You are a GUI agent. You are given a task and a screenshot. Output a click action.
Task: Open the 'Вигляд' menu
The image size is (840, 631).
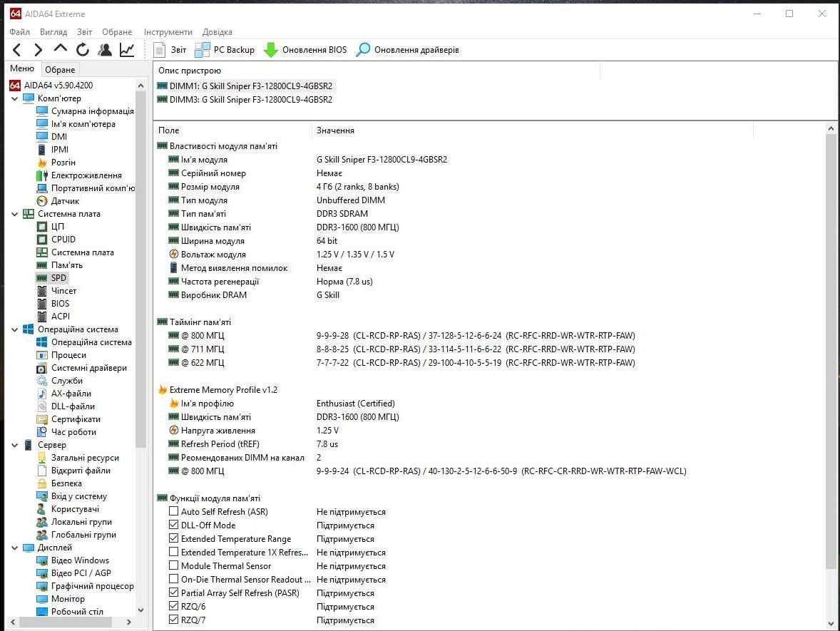pos(53,31)
